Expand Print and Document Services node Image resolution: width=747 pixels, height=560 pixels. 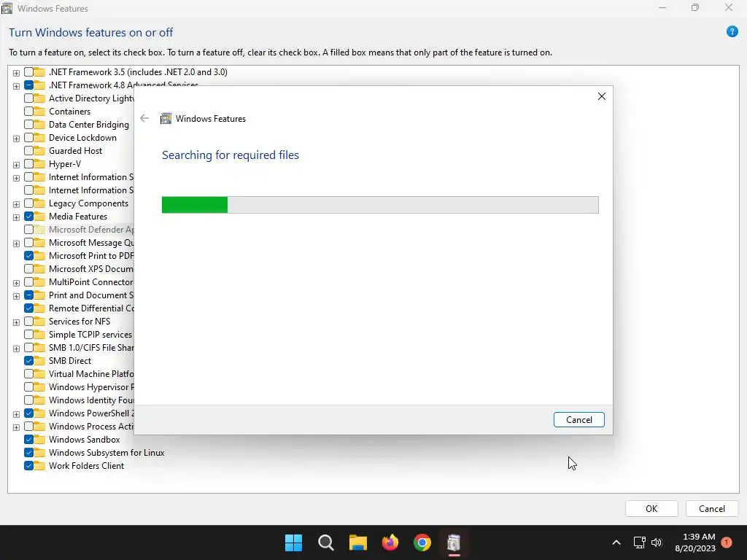(16, 296)
